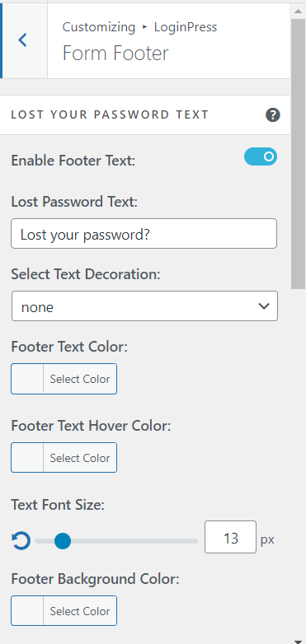Click the vertical scrollbar thumb
Screen dimensions: 306x644
pyautogui.click(x=298, y=154)
